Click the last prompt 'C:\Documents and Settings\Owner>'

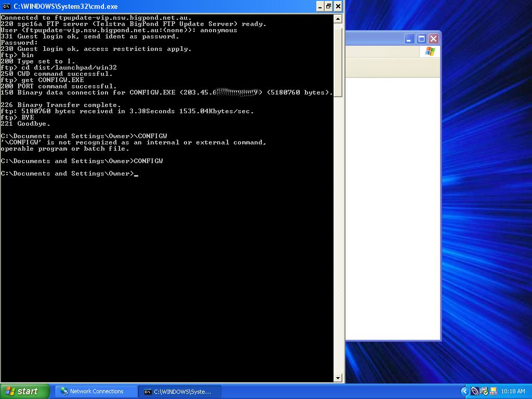(68, 174)
